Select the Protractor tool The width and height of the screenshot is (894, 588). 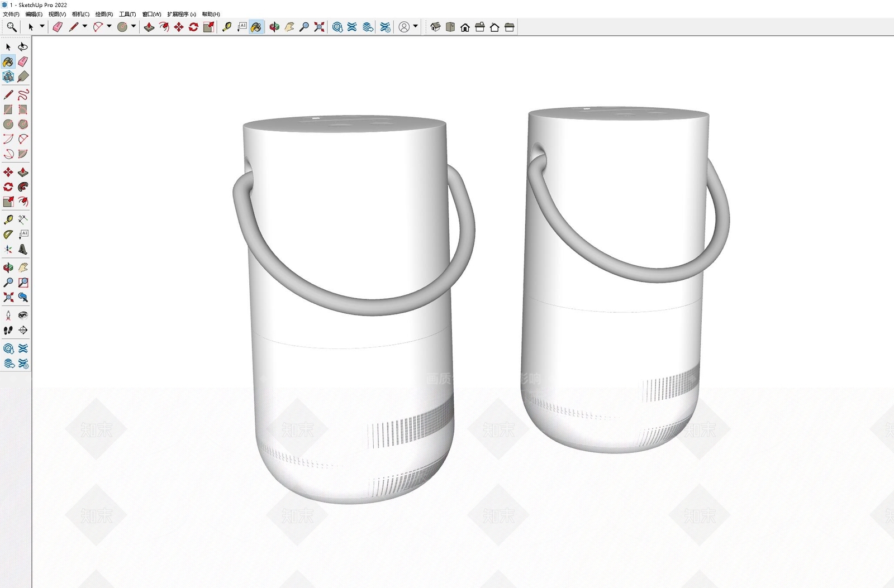[x=8, y=235]
